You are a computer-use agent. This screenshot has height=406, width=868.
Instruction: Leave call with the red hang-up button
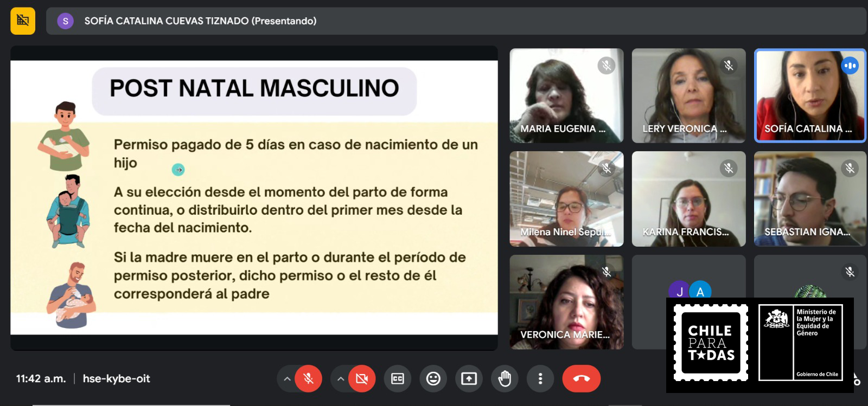point(582,378)
